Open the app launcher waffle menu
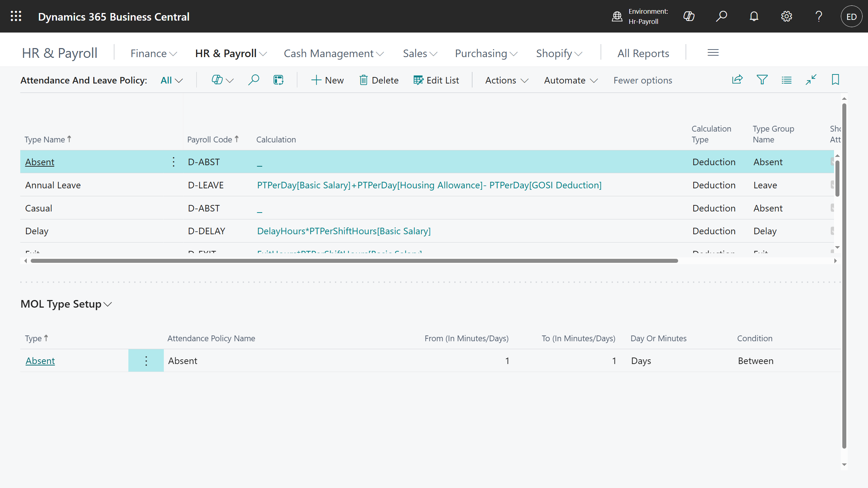 [x=16, y=16]
